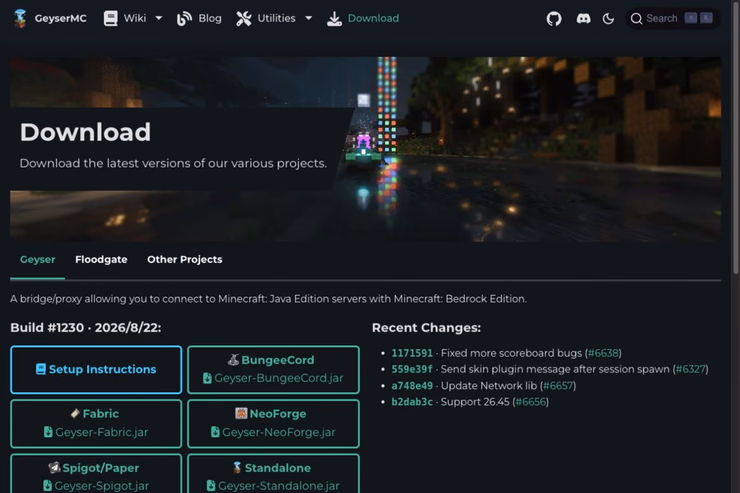Click the BungeeCord heading text
Image resolution: width=740 pixels, height=493 pixels.
tap(278, 360)
